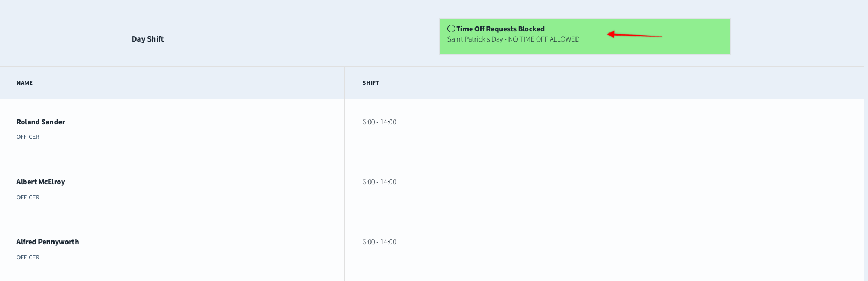Click Albert McElroy's 6:00 - 14:00 shift
This screenshot has width=868, height=281.
(x=379, y=182)
